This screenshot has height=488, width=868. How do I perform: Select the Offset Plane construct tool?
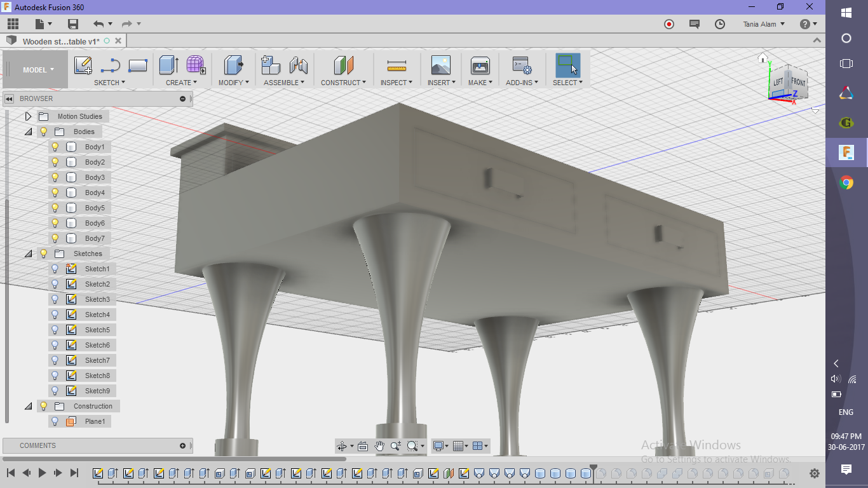click(343, 65)
